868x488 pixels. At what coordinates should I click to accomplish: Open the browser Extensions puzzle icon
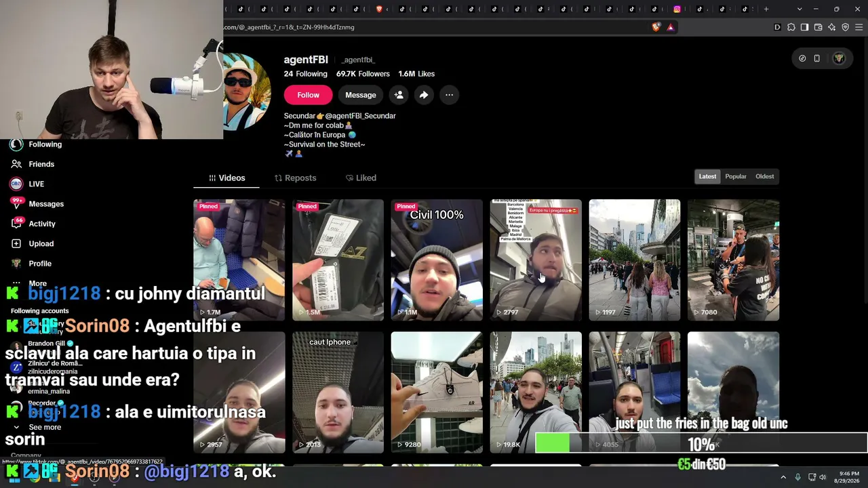click(x=791, y=27)
